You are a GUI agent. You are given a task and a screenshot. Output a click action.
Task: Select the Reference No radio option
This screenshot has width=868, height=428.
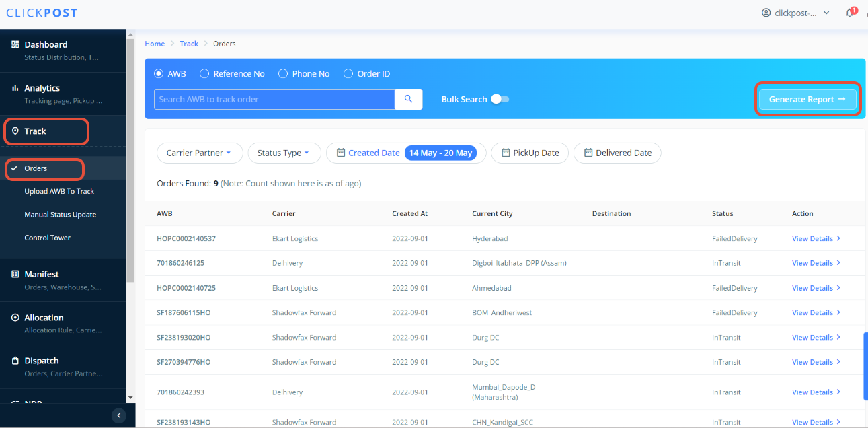pyautogui.click(x=204, y=73)
